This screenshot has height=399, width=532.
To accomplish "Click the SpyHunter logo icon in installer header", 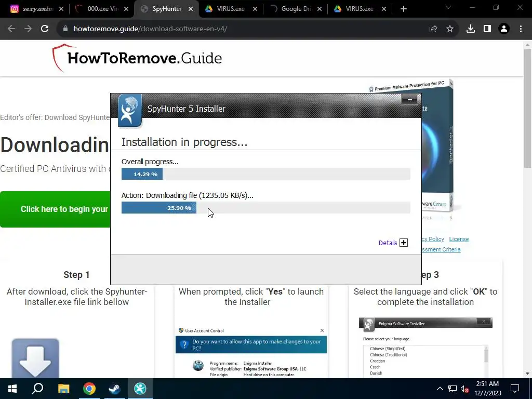I will 129,111.
